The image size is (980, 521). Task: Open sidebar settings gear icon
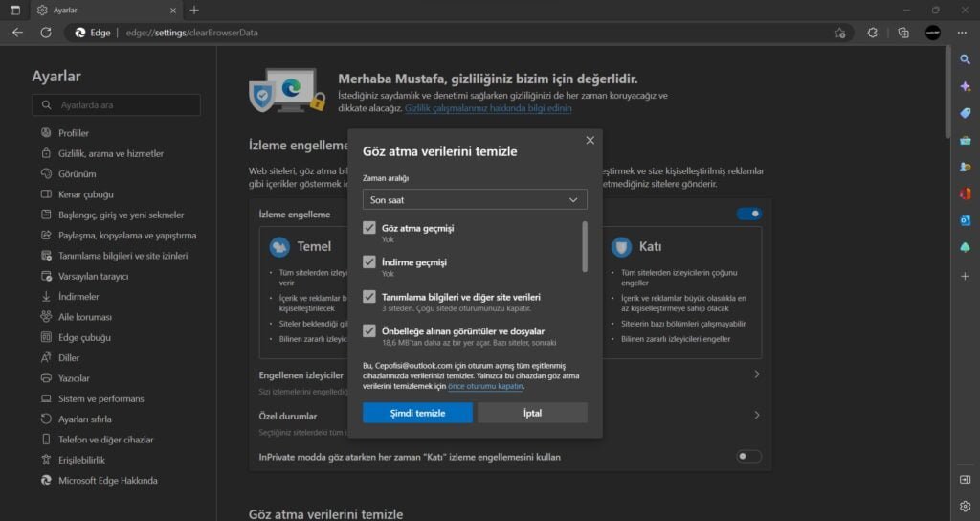point(965,506)
